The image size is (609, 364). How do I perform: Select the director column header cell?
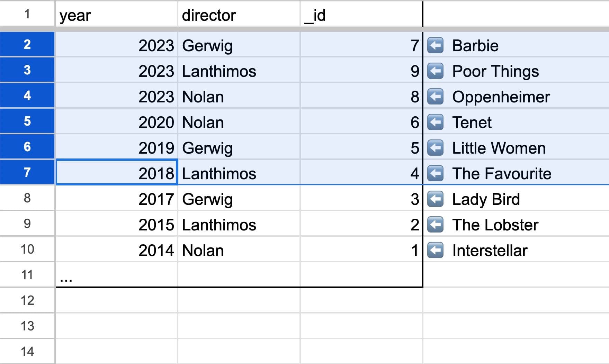[x=238, y=15]
